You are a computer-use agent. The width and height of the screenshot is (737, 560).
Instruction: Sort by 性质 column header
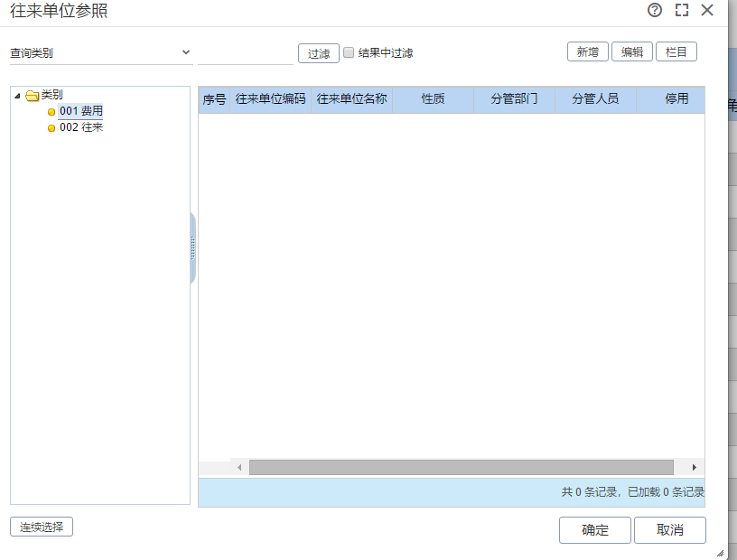[x=433, y=99]
